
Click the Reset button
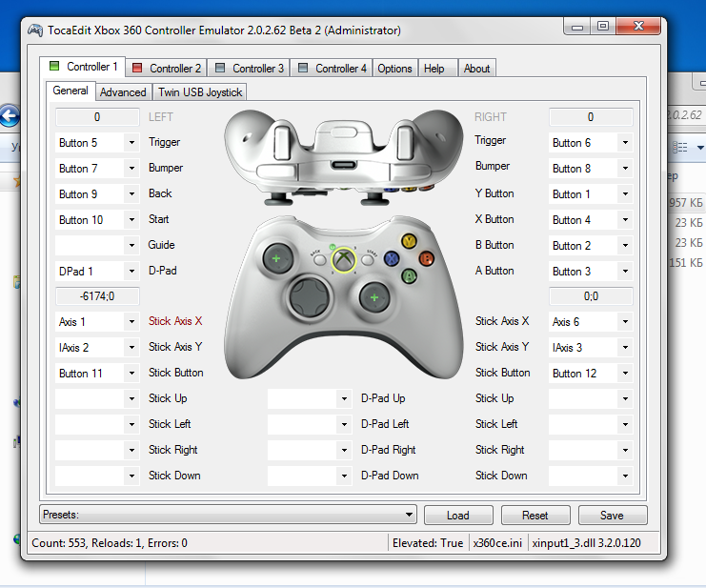[x=535, y=515]
